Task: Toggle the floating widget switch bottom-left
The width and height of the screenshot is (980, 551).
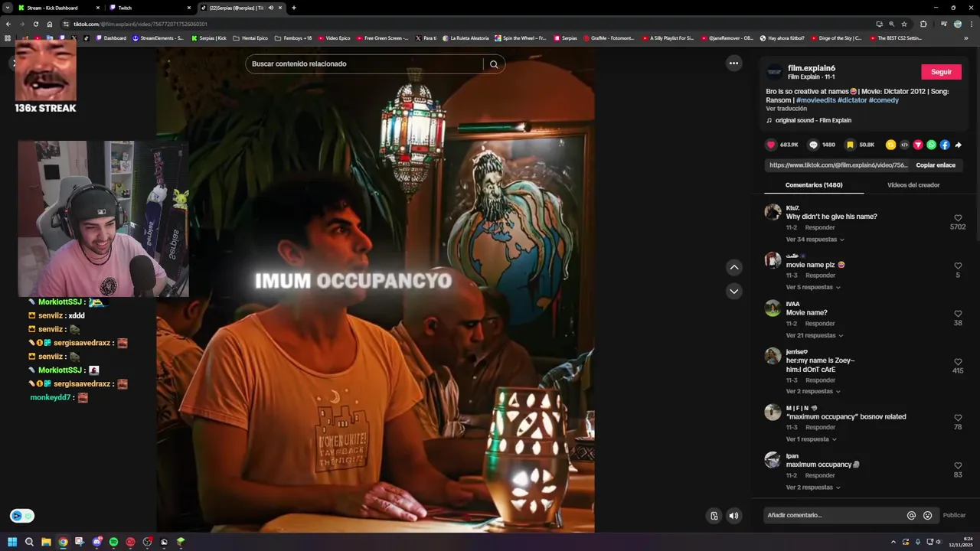Action: (x=22, y=516)
